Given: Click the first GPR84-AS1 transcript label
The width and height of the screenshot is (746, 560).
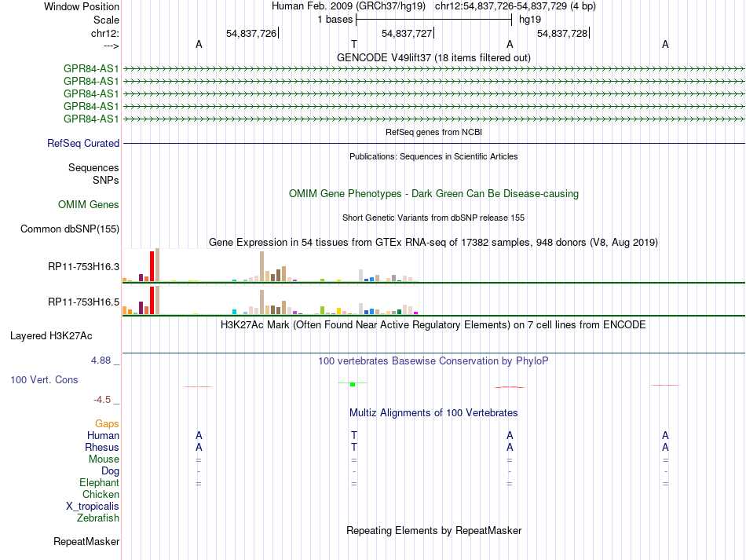Looking at the screenshot, I should pyautogui.click(x=91, y=68).
